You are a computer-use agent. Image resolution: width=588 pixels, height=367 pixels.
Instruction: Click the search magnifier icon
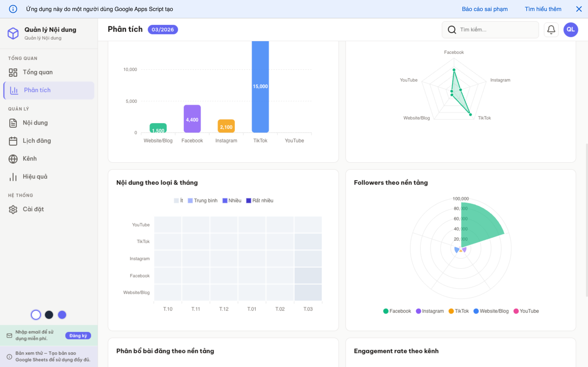pyautogui.click(x=452, y=30)
